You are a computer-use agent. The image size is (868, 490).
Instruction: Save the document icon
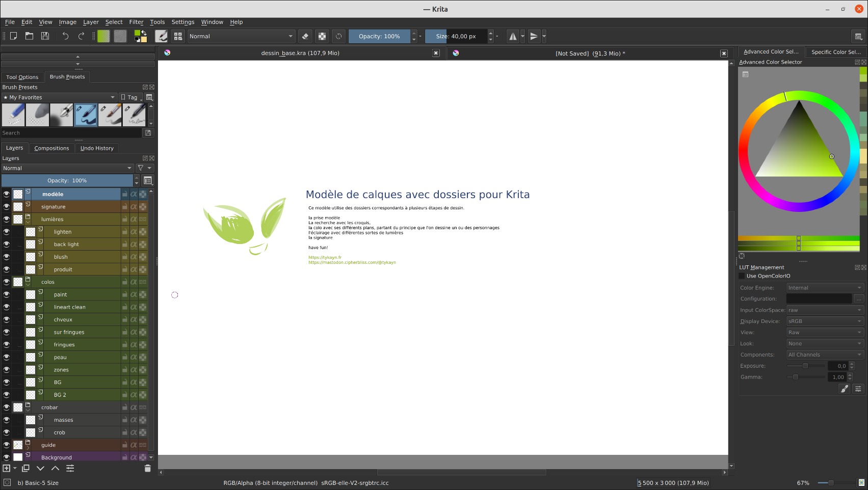[x=45, y=36]
